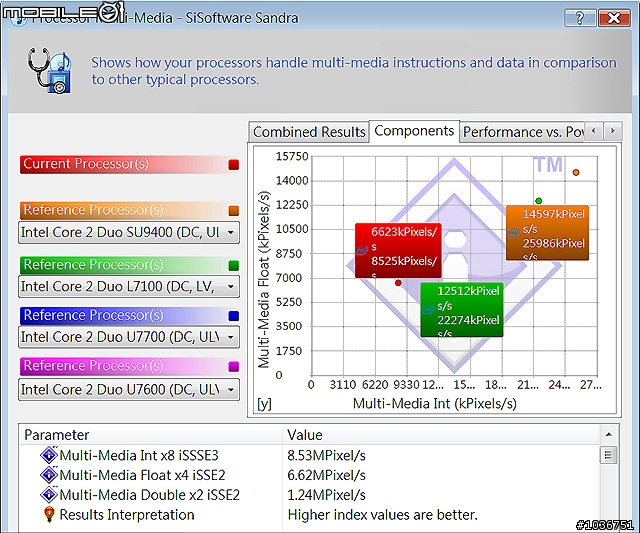Click the stethoscope multi-media module icon
The width and height of the screenshot is (640, 533).
[49, 70]
